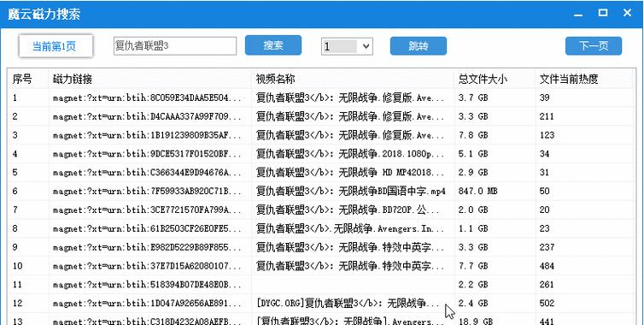Click the 跳转 button
Screen dimensions: 644x325
(419, 45)
